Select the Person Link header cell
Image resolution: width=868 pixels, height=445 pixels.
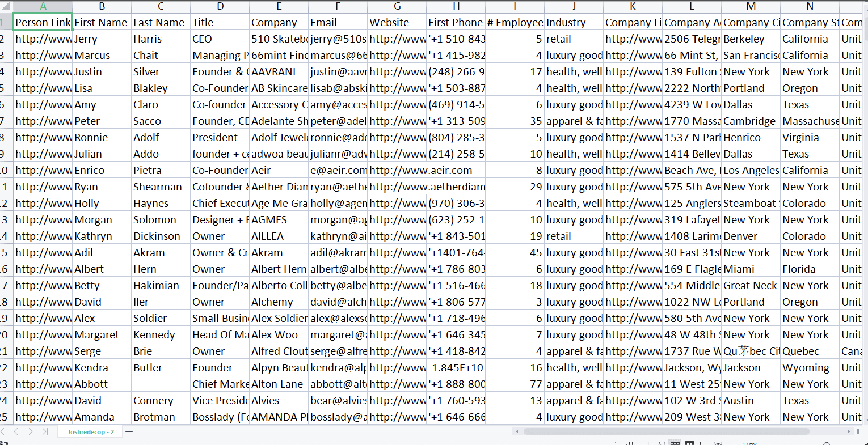[43, 22]
